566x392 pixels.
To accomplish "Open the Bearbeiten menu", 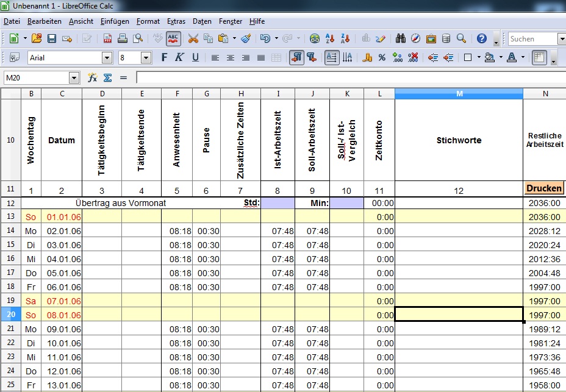I will (x=45, y=21).
